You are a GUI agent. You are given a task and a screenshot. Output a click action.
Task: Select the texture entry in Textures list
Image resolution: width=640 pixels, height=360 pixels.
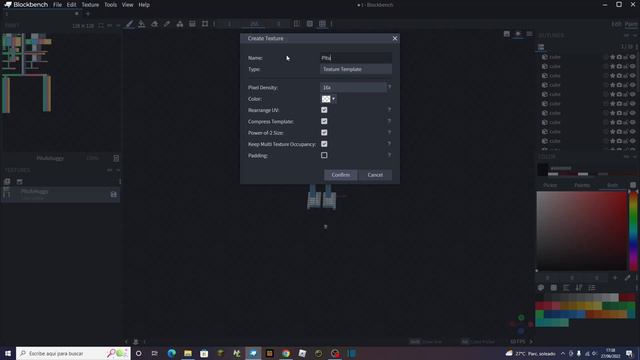(x=60, y=194)
